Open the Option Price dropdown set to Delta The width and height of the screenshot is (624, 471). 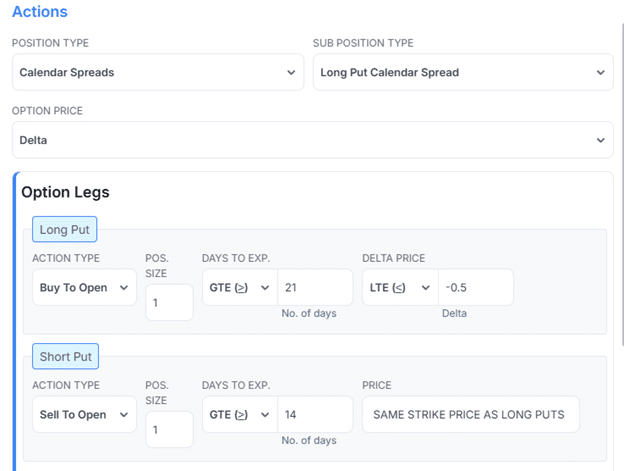coord(312,140)
